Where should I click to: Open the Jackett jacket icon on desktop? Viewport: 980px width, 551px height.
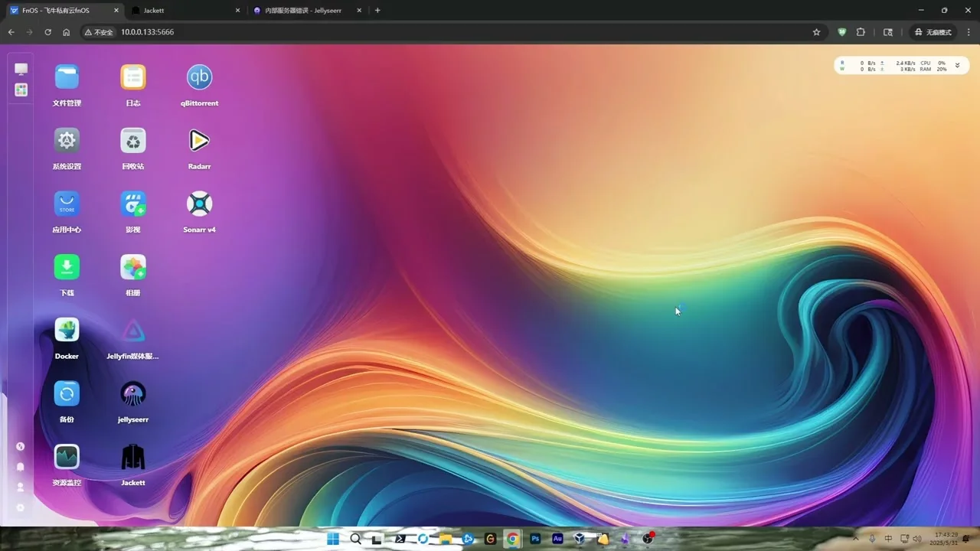click(133, 458)
